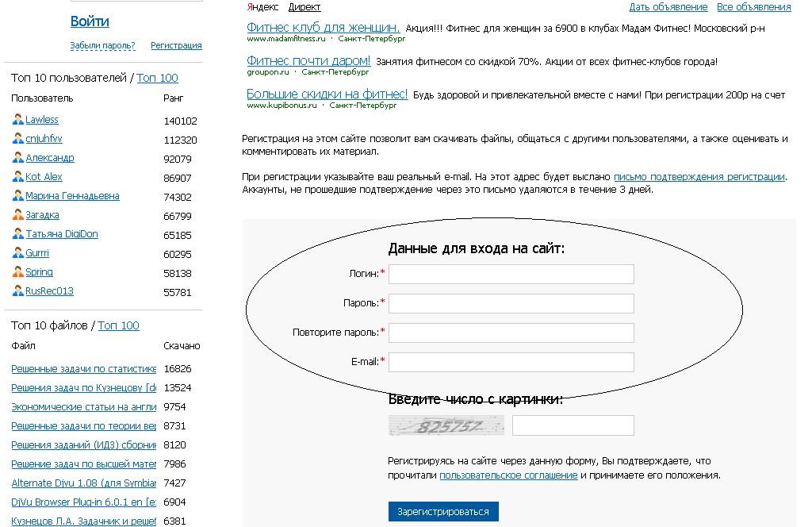Open file Решенные задачи по статистике
The width and height of the screenshot is (812, 527).
(x=84, y=369)
